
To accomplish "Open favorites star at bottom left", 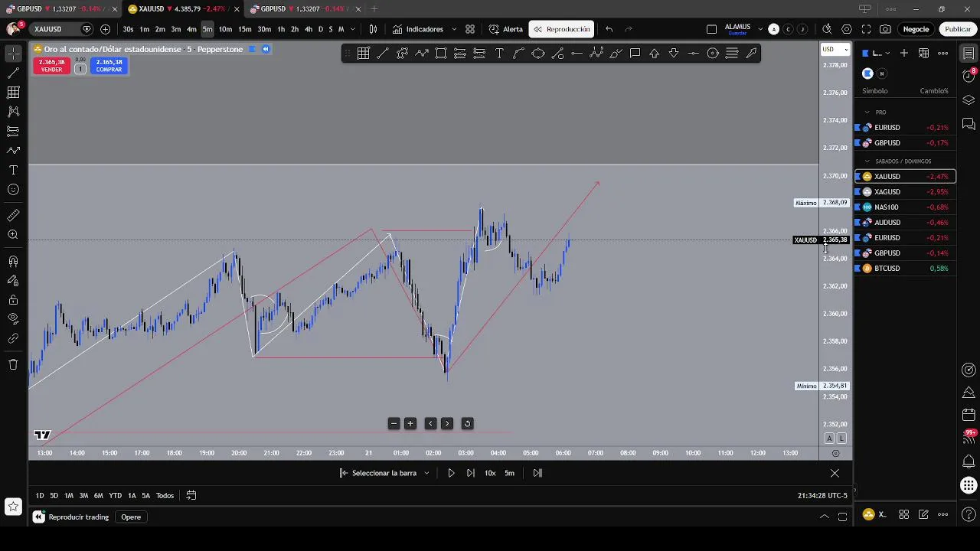I will coord(13,506).
